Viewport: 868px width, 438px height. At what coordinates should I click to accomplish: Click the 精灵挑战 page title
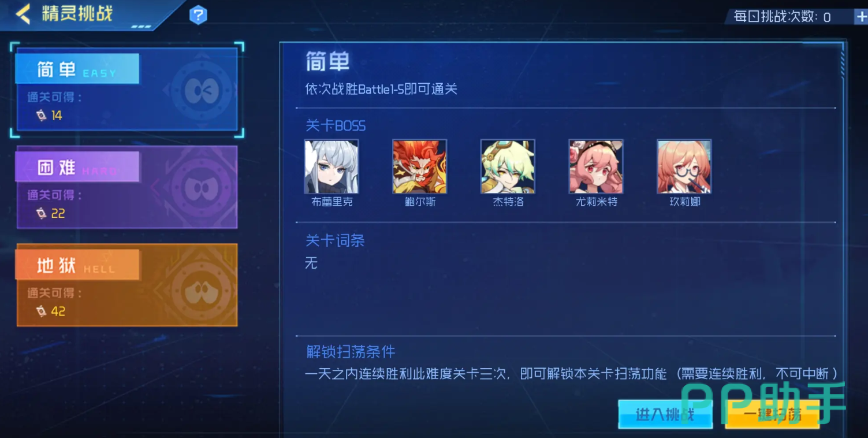77,13
